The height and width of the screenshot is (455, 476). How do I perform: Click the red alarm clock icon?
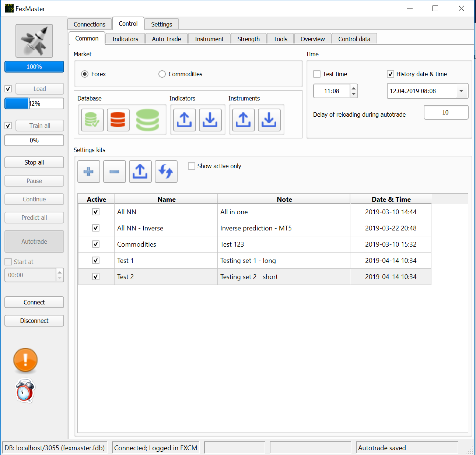click(x=25, y=391)
